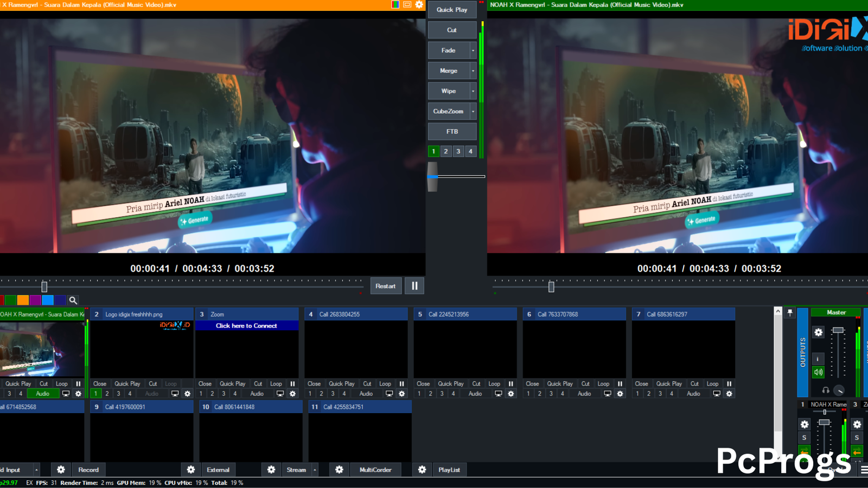This screenshot has height=488, width=868.
Task: Pause the preview video playback
Action: point(414,286)
